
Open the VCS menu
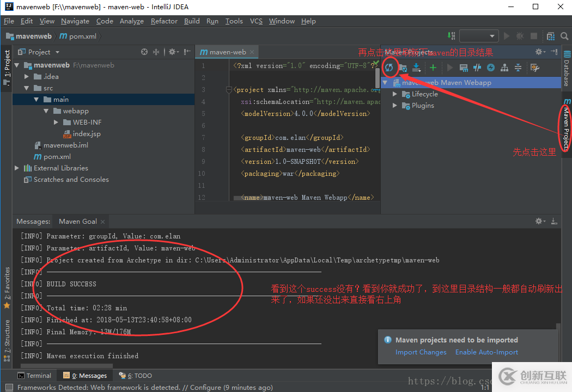256,21
